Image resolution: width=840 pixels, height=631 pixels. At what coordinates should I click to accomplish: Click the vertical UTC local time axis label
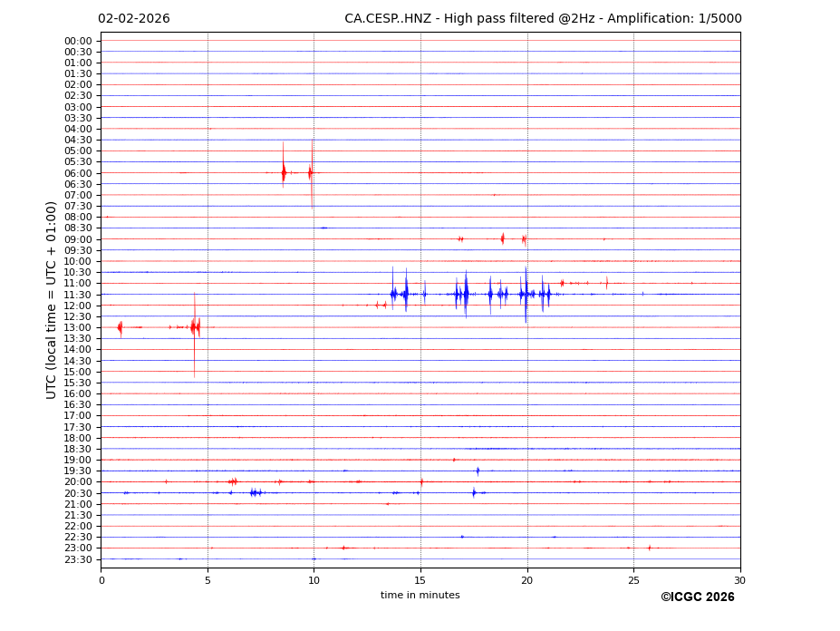click(52, 300)
